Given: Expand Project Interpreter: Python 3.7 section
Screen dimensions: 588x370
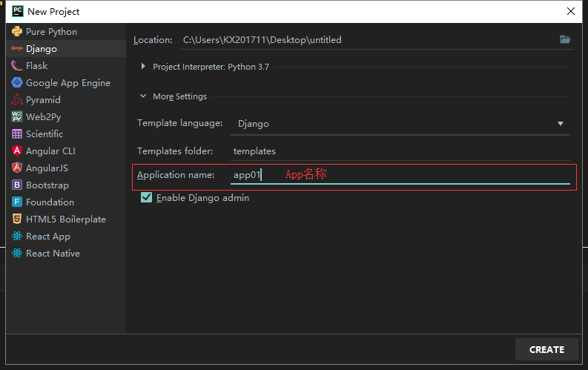Looking at the screenshot, I should [x=143, y=66].
